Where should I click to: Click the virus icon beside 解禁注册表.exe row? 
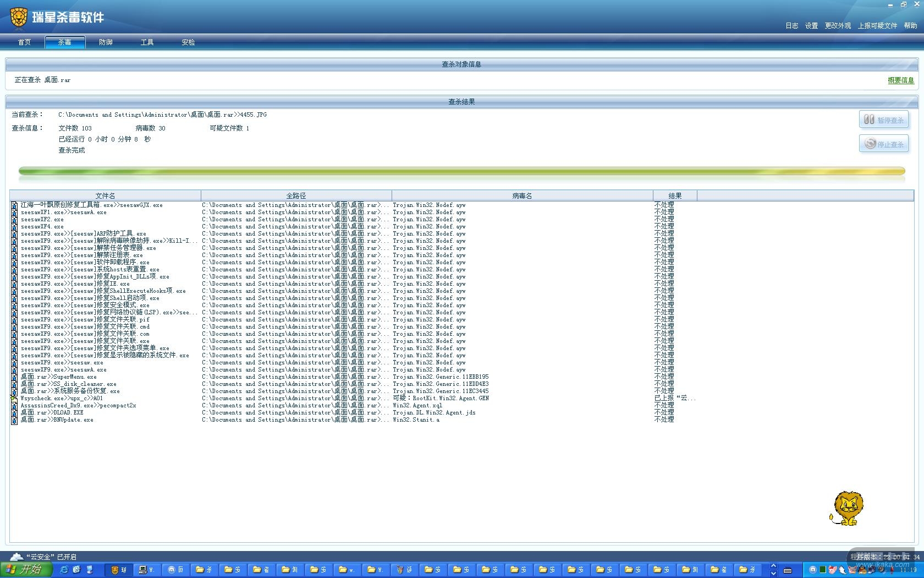[14, 255]
